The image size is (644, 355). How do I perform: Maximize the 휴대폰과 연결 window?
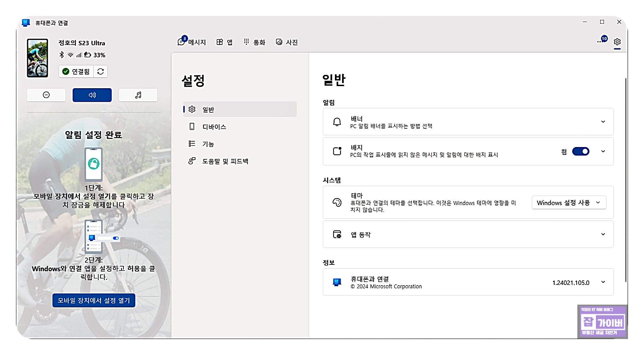click(x=602, y=22)
